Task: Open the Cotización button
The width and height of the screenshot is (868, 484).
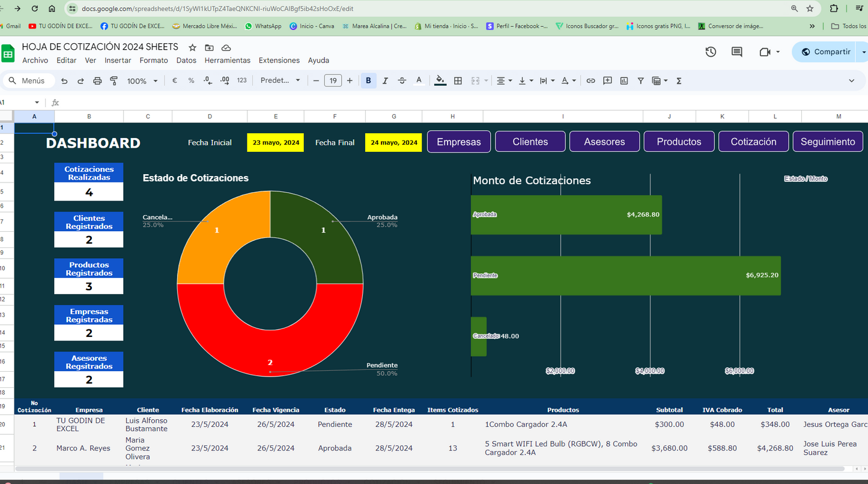Action: click(x=753, y=142)
